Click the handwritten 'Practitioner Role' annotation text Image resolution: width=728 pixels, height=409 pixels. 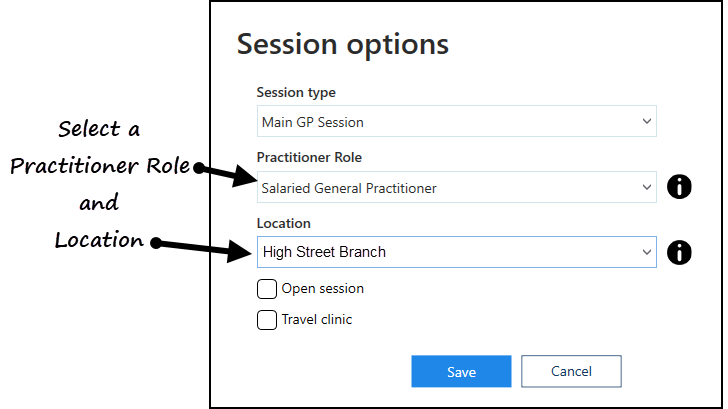[100, 166]
